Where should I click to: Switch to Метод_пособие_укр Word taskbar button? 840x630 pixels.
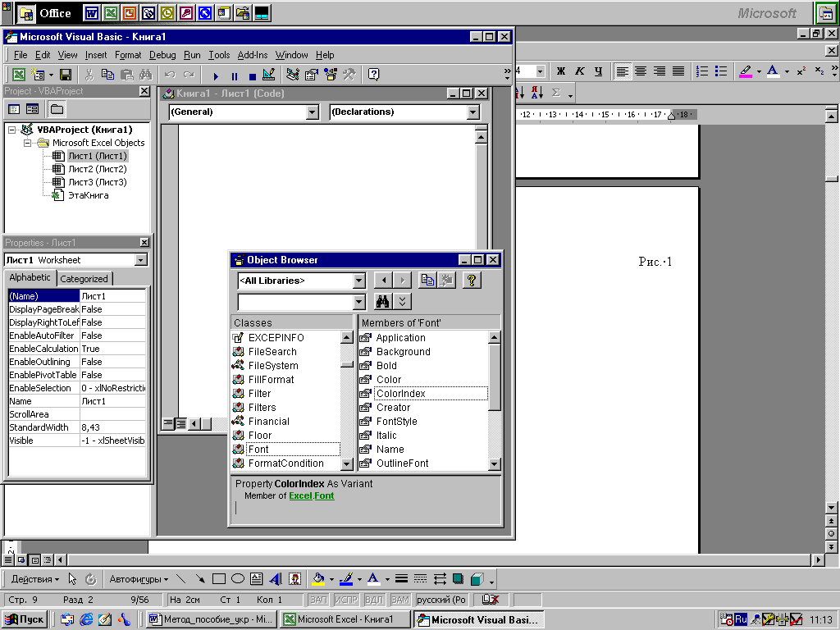[x=211, y=619]
